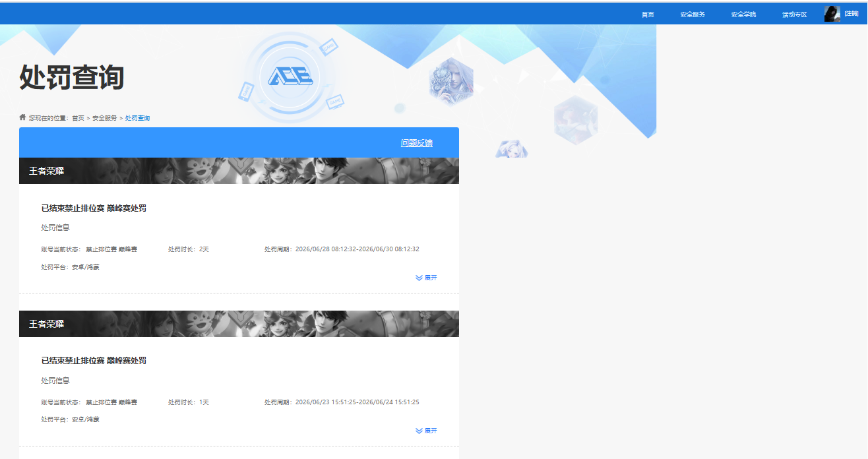Expand the 2天 punishment record details

pyautogui.click(x=426, y=278)
